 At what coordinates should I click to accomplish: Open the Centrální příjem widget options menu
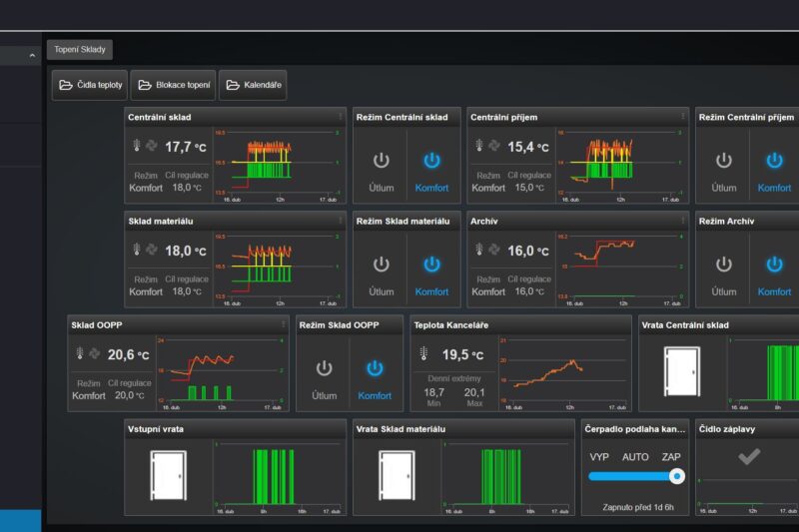pos(683,117)
